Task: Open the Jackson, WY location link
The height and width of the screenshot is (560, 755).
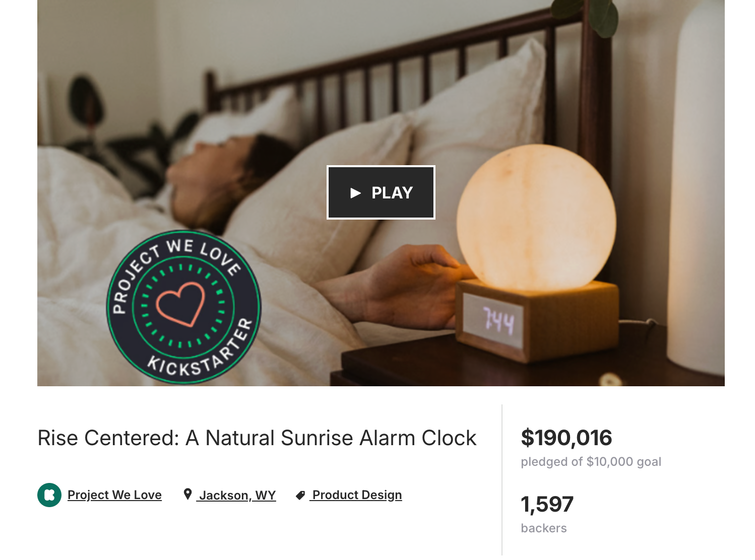Action: 237,495
